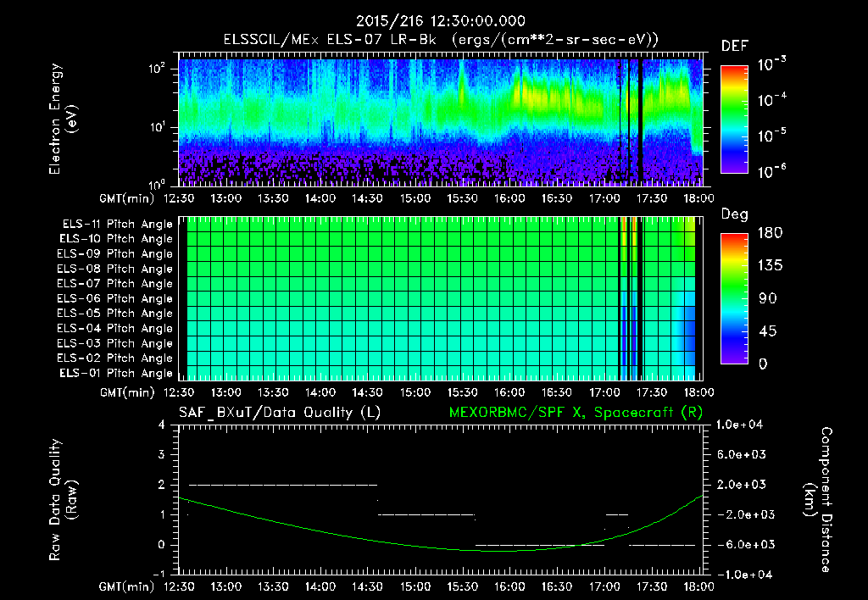
Task: Select the ELS-02 Pitch Angle row label
Action: pos(115,358)
